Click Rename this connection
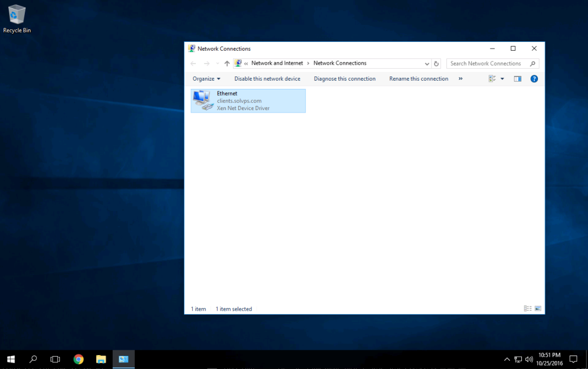 [419, 79]
